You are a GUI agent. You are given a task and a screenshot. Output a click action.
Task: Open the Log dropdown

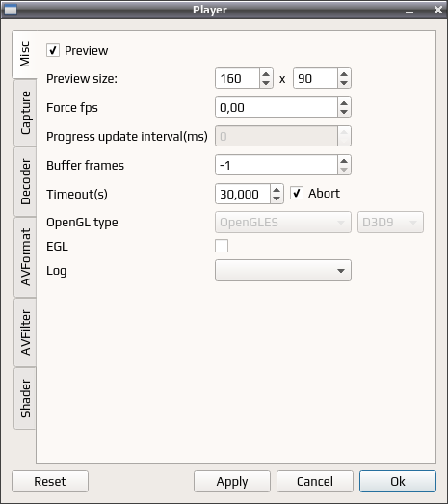click(x=283, y=271)
